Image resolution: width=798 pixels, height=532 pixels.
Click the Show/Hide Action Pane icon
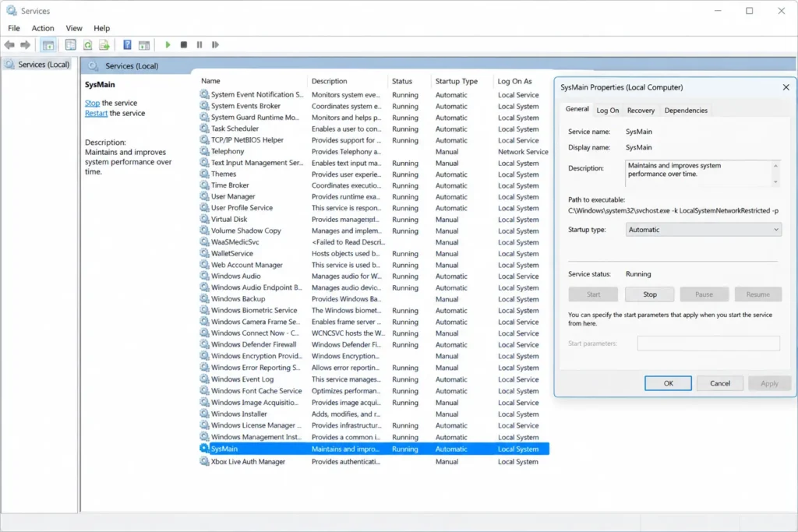pos(144,44)
